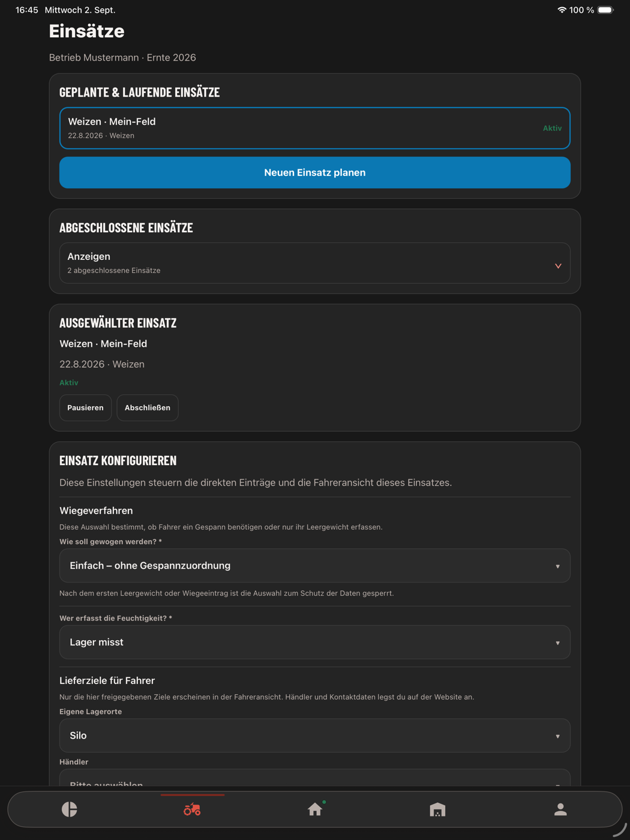The image size is (630, 840).
Task: Click the 'Neuen Einsatz planen' button
Action: coord(315,173)
